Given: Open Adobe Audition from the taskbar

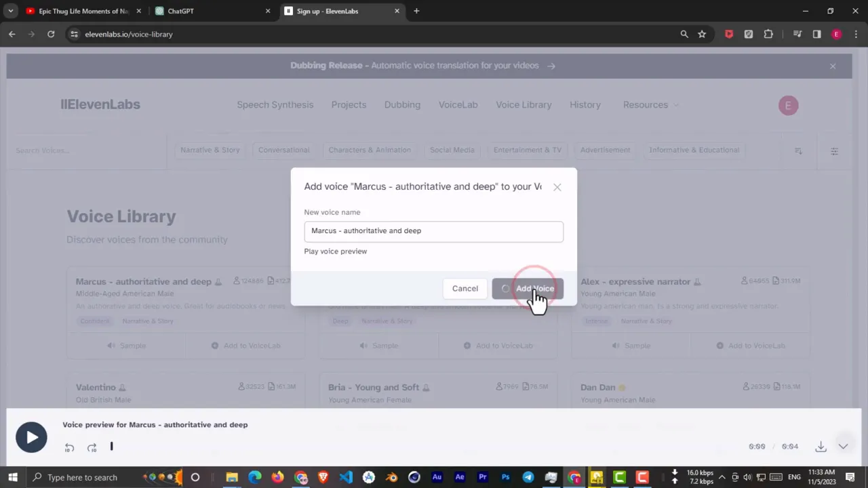Looking at the screenshot, I should tap(437, 478).
